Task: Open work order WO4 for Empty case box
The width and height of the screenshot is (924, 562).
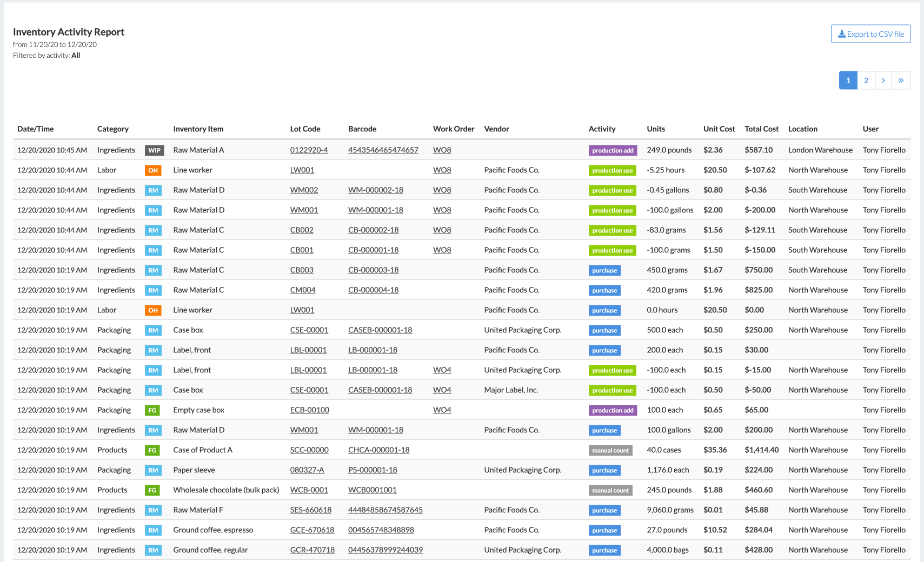Action: [442, 410]
